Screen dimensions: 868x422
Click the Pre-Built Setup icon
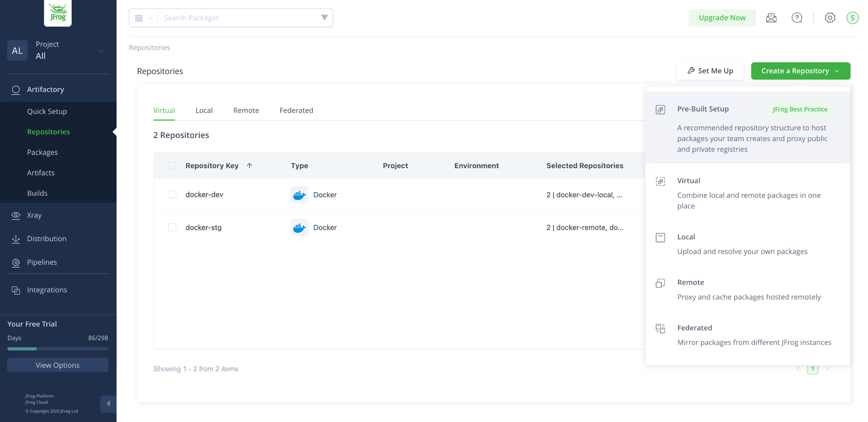(x=660, y=110)
